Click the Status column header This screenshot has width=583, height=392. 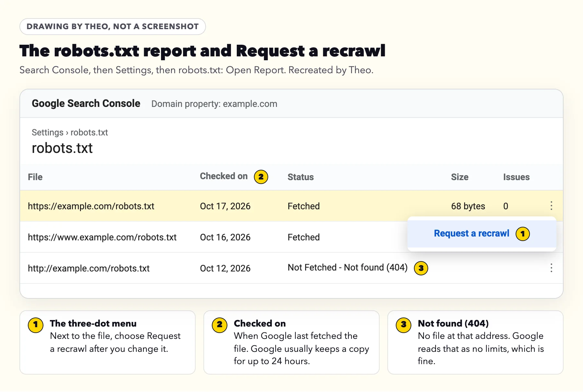[301, 177]
